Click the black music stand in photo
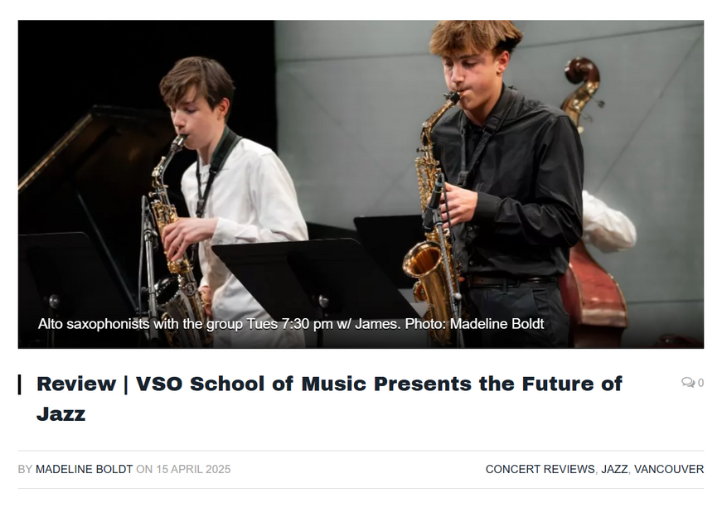722x509 pixels. coord(300,272)
